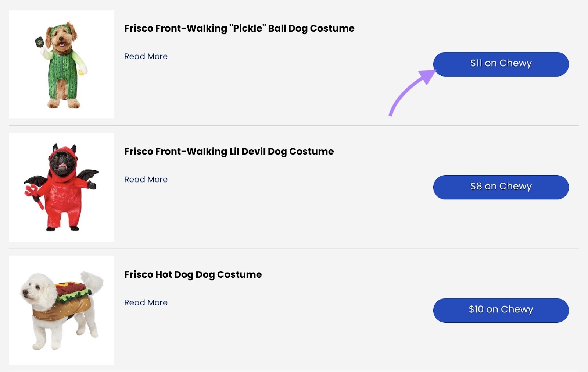Click the Hot Dog Dog Costume title
588x372 pixels.
coord(193,274)
